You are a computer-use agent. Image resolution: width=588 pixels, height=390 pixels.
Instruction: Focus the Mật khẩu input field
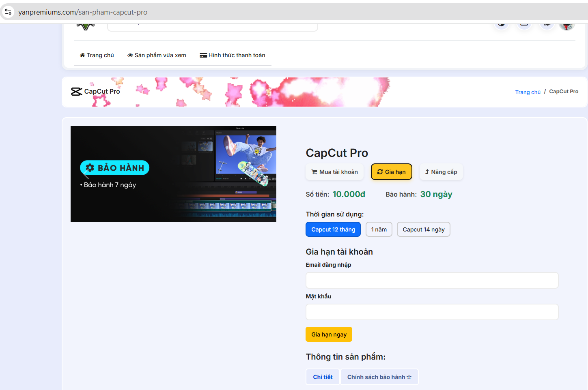point(432,312)
